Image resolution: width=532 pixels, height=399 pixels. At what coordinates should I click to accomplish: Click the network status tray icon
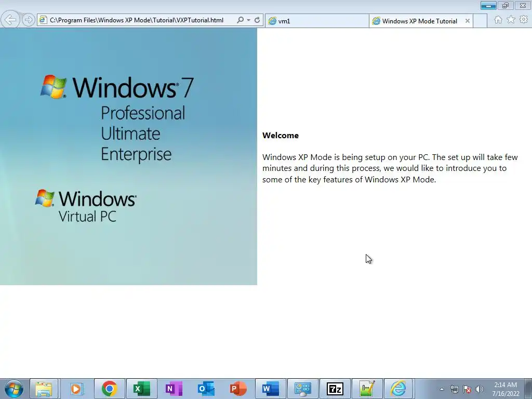[x=454, y=389]
